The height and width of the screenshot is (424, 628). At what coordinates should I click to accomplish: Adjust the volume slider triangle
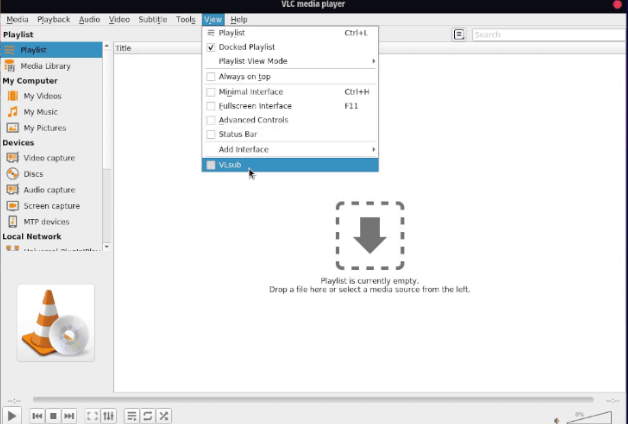pyautogui.click(x=589, y=418)
